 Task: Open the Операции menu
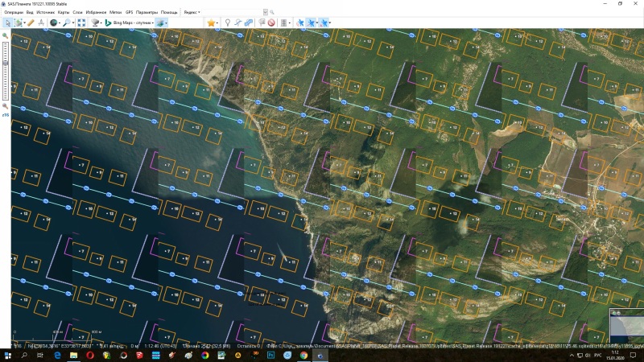(x=14, y=13)
